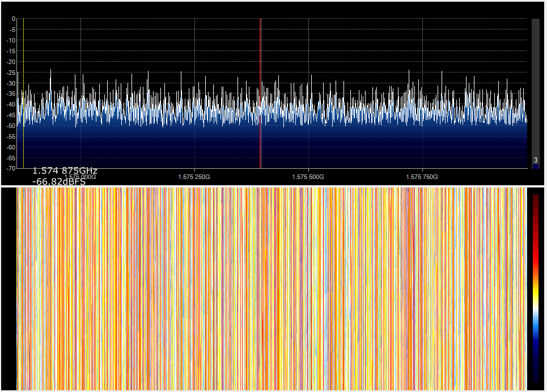Select the 1.575 500G frequency axis label
547x392 pixels.
click(308, 177)
